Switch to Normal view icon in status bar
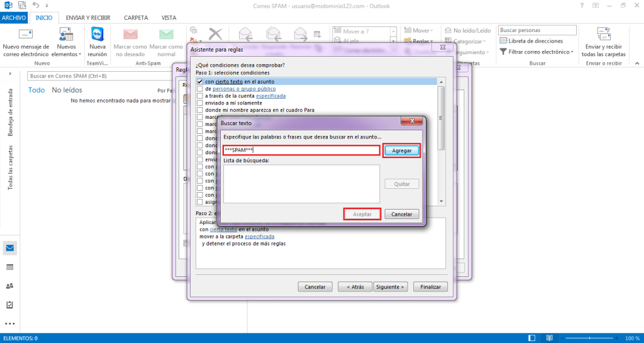644x343 pixels. (532, 338)
